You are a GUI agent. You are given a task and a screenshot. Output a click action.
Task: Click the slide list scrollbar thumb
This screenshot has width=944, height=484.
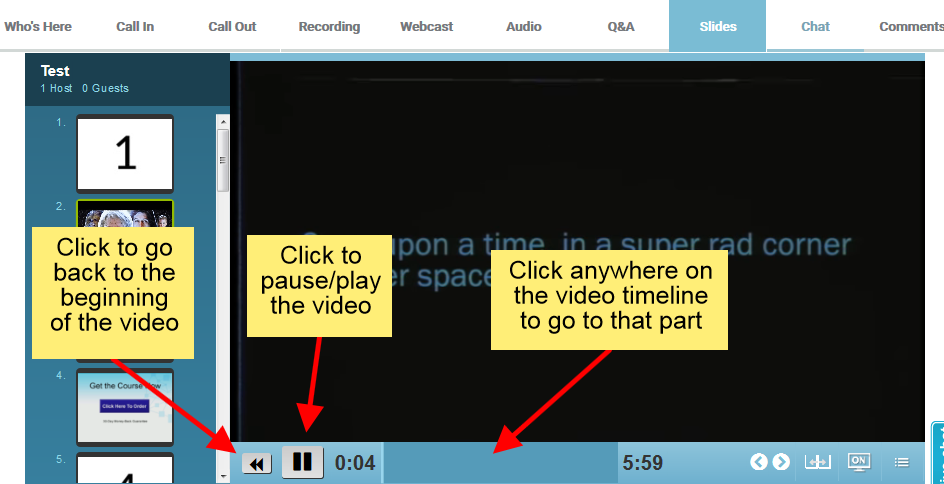click(223, 160)
